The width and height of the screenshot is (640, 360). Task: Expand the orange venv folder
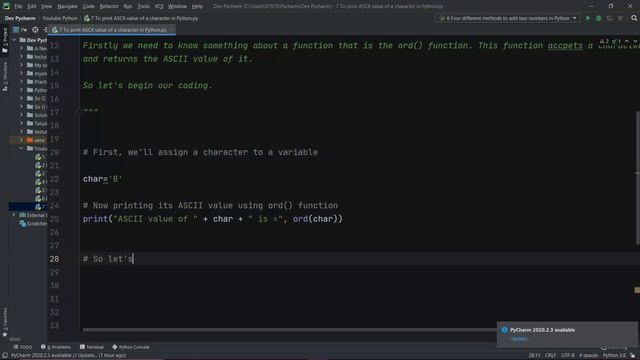(22, 140)
